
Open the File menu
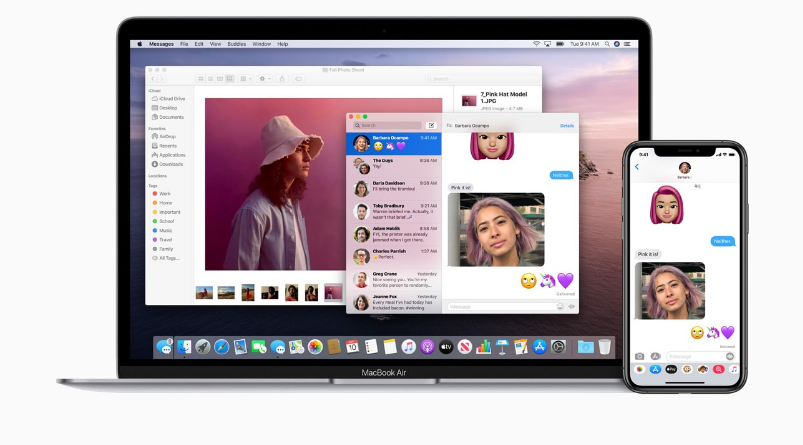pyautogui.click(x=184, y=44)
